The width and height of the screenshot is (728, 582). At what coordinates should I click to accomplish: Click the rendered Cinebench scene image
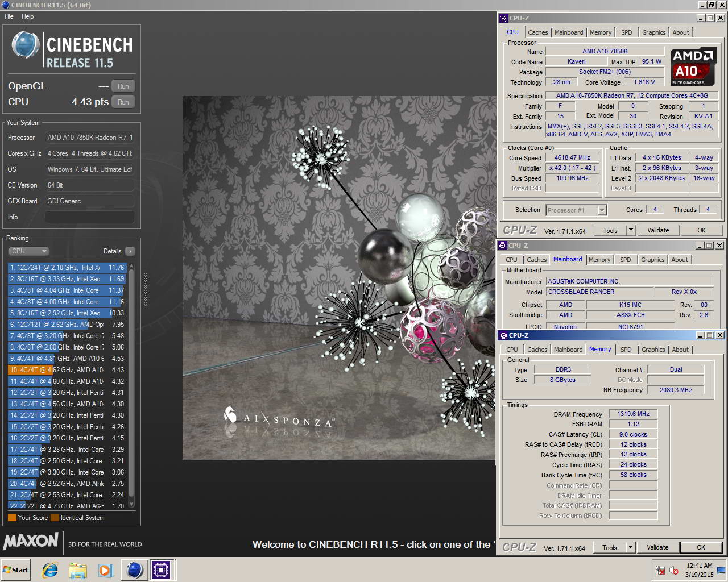(x=339, y=278)
